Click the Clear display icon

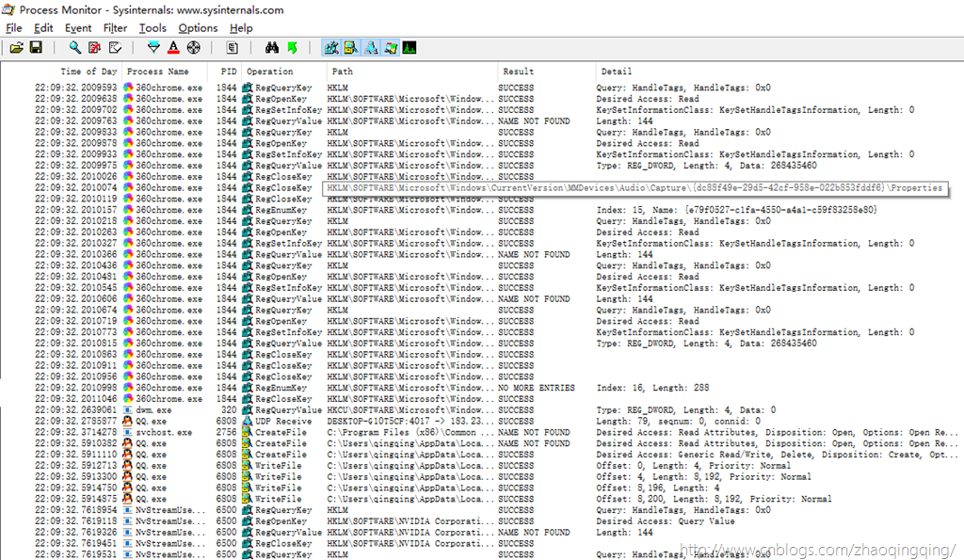114,47
